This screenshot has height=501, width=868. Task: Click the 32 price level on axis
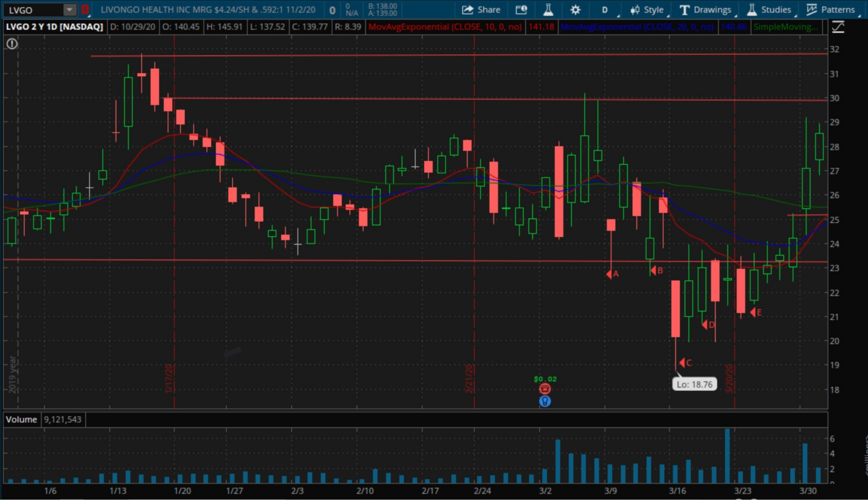[x=834, y=50]
